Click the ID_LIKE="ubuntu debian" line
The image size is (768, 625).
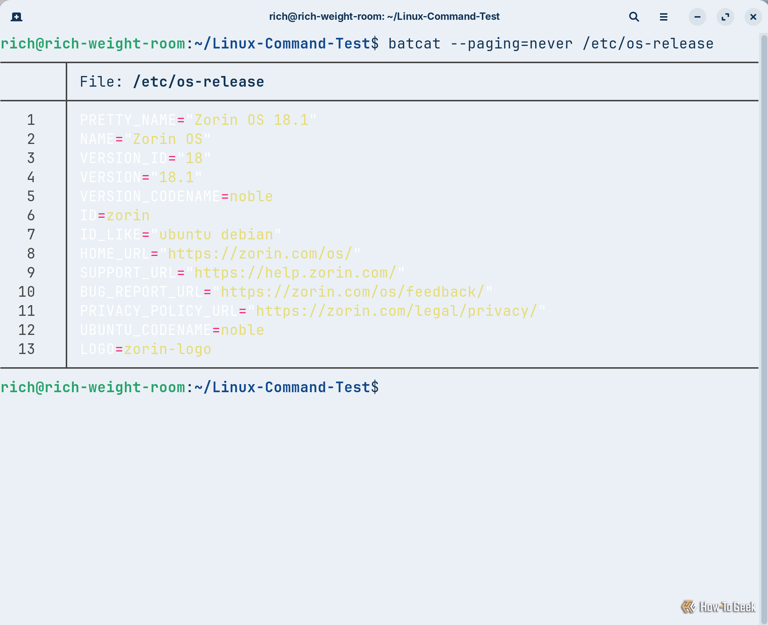[x=180, y=235]
